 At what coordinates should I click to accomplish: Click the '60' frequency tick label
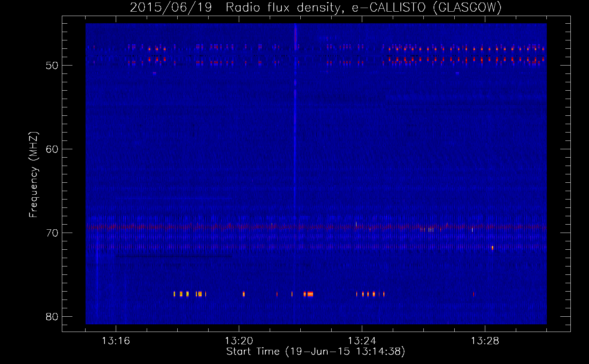(x=52, y=149)
